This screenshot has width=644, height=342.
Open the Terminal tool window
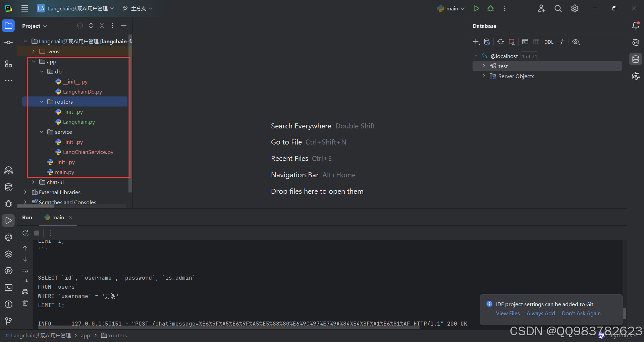[8, 287]
